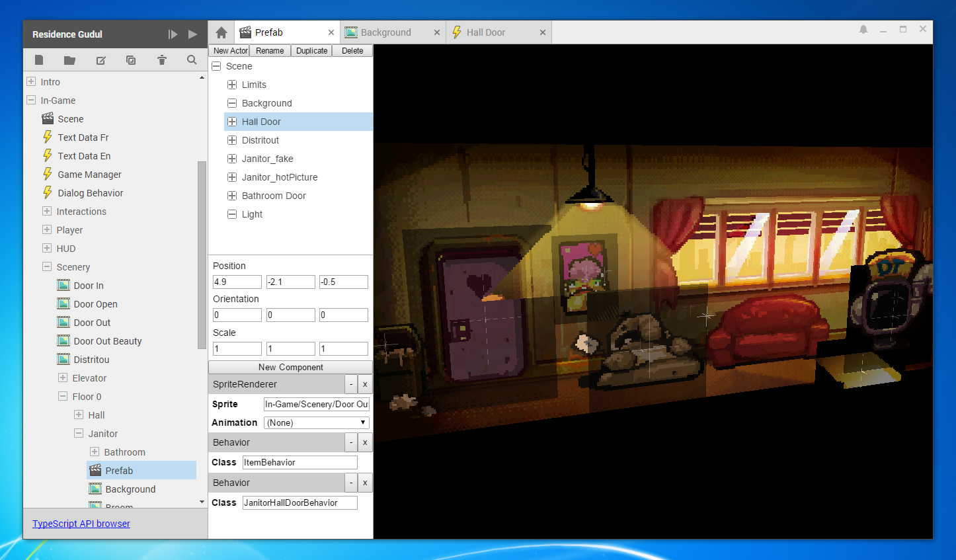This screenshot has height=560, width=956.
Task: Expand the Elevator folder
Action: pos(63,378)
